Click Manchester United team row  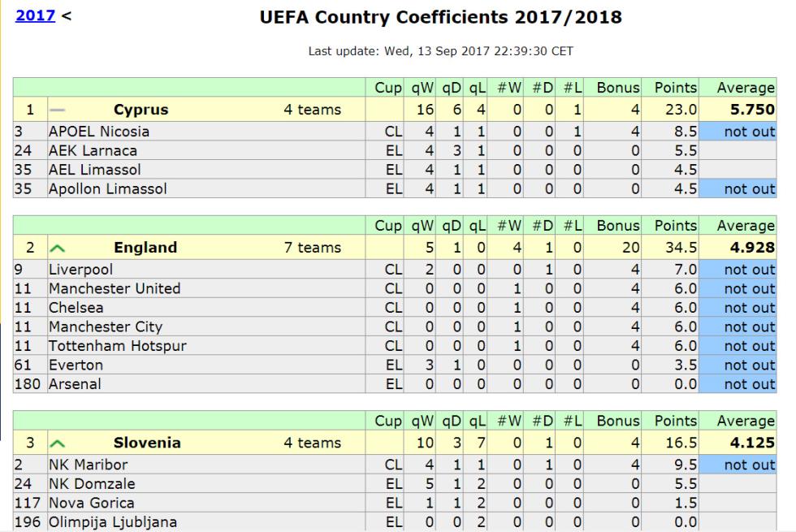[395, 288]
